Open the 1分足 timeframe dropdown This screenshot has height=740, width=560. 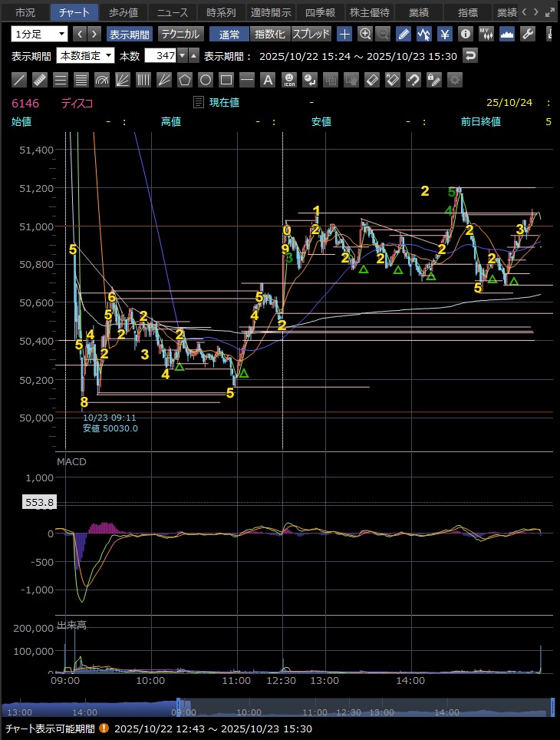click(x=39, y=34)
